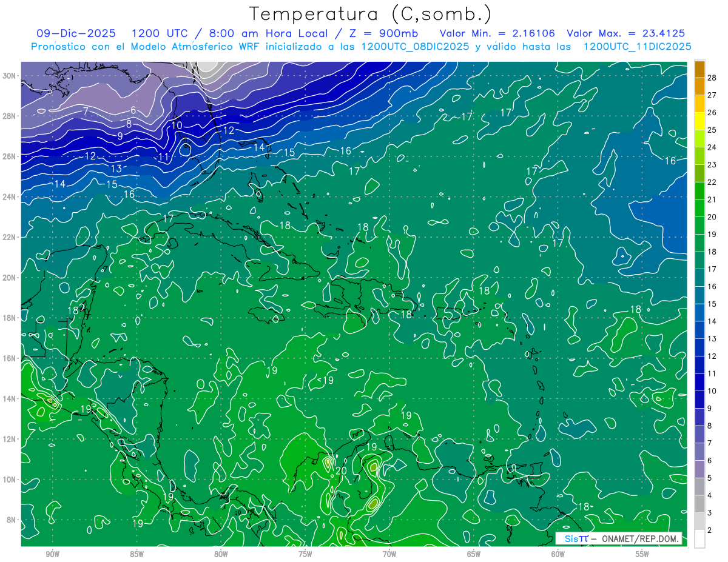The width and height of the screenshot is (728, 562).
Task: Click the '80W' longitude axis label
Action: click(221, 554)
